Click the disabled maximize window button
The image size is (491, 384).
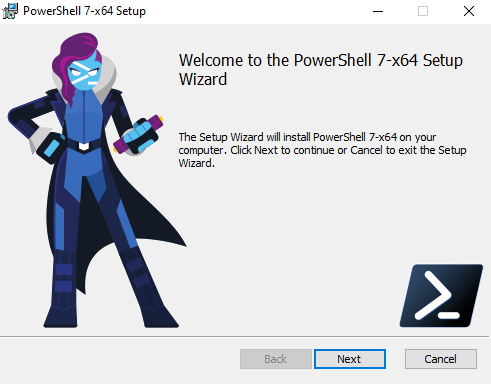[x=423, y=11]
